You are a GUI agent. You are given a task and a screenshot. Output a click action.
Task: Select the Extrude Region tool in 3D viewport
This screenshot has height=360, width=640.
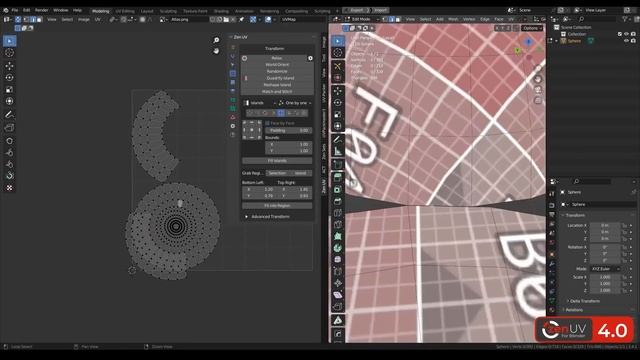click(x=338, y=178)
